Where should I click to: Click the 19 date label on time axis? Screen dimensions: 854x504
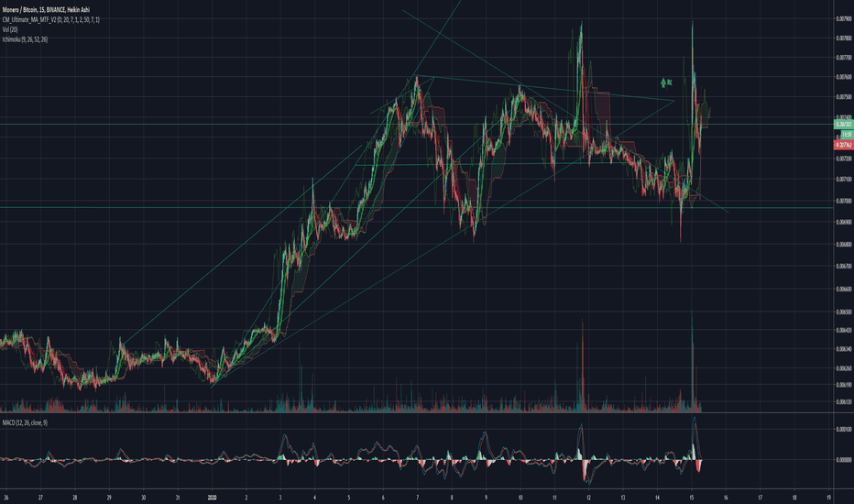point(828,498)
